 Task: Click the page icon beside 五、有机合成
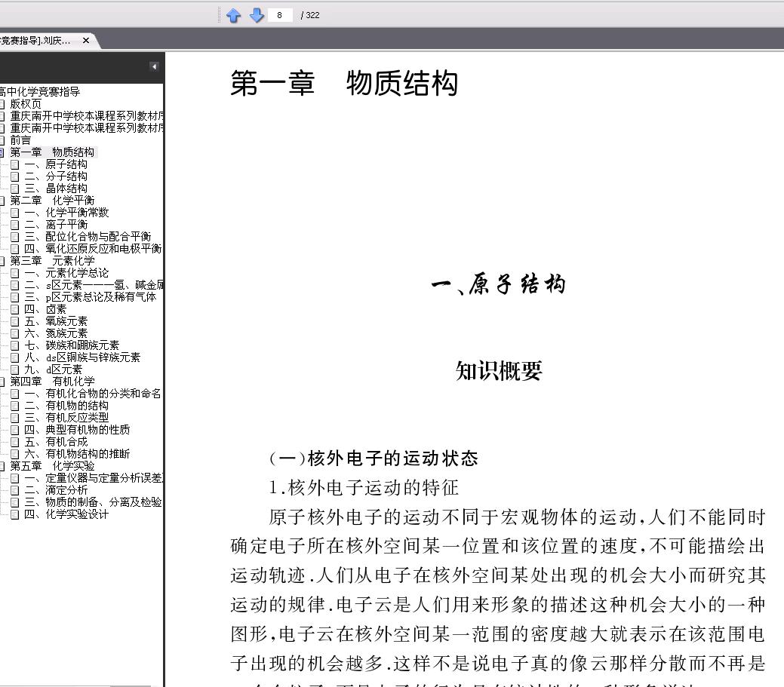tap(15, 442)
